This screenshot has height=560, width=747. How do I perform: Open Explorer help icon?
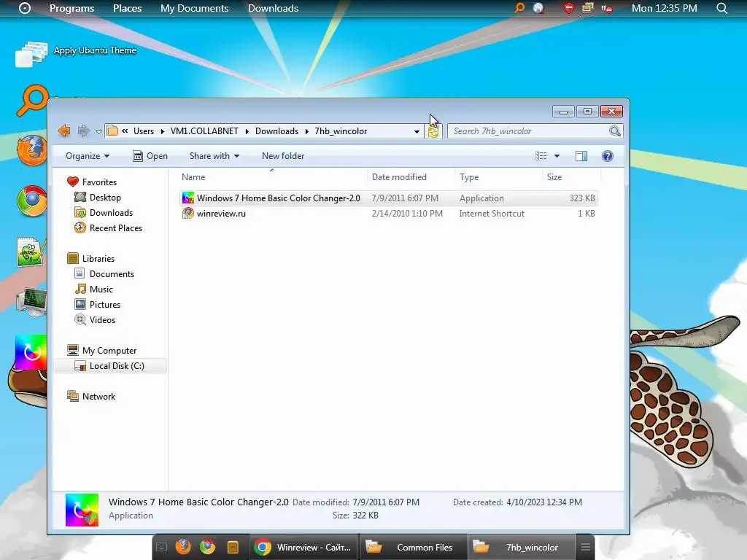pos(608,156)
